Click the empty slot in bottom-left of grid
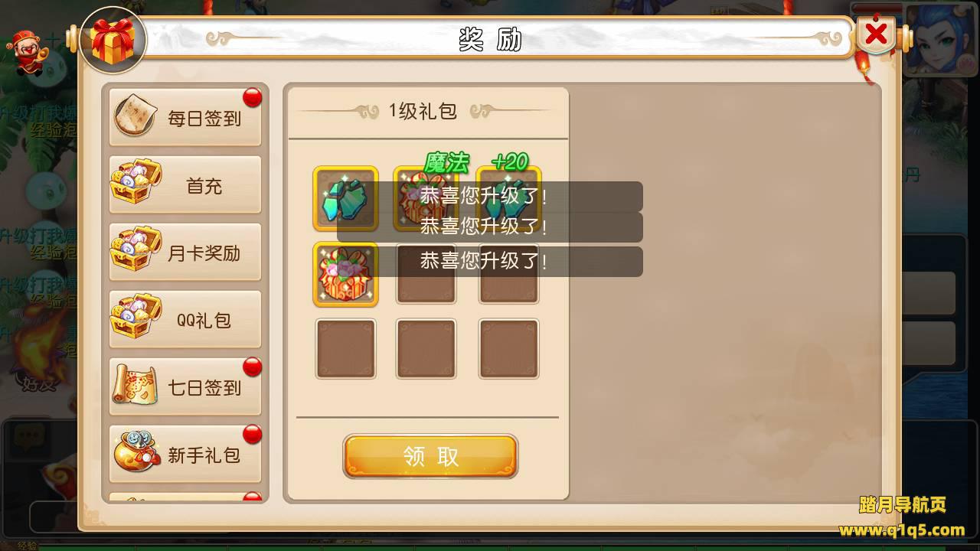Viewport: 980px width, 551px height. pos(346,349)
